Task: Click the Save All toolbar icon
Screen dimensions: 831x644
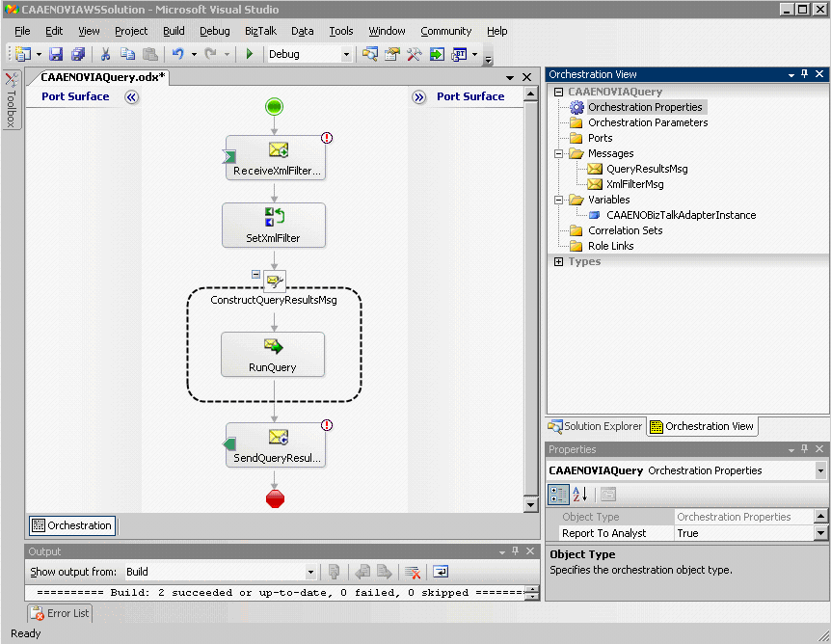Action: (78, 54)
